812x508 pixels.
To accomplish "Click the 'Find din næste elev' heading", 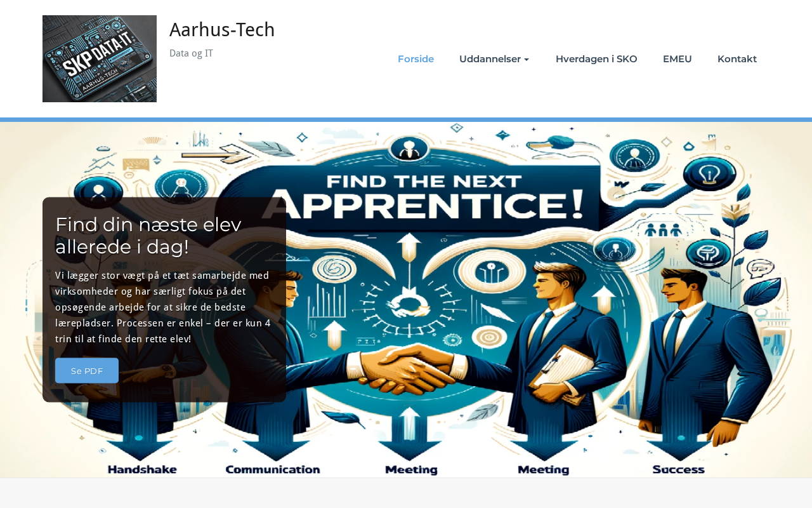I will pos(148,236).
